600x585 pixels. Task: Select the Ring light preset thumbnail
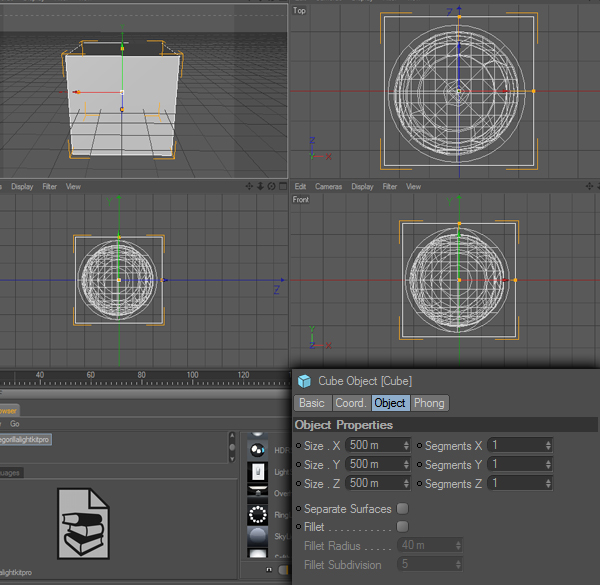(x=258, y=514)
